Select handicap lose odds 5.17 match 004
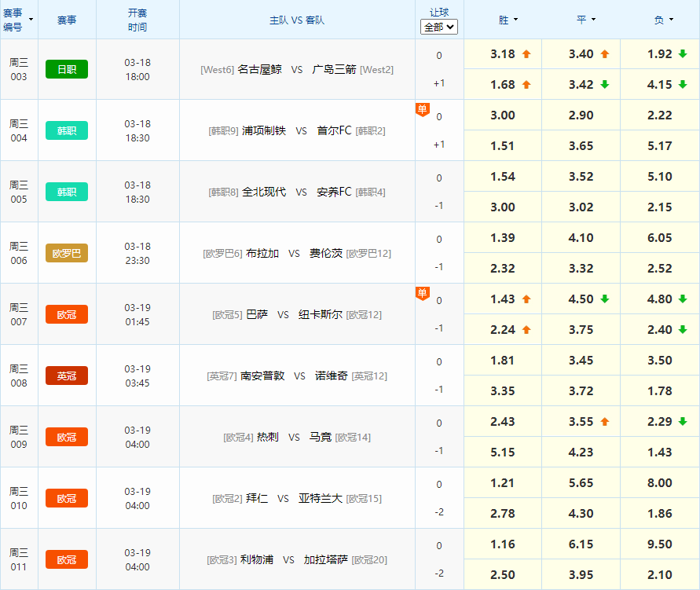Viewport: 700px width, 590px height. [660, 146]
